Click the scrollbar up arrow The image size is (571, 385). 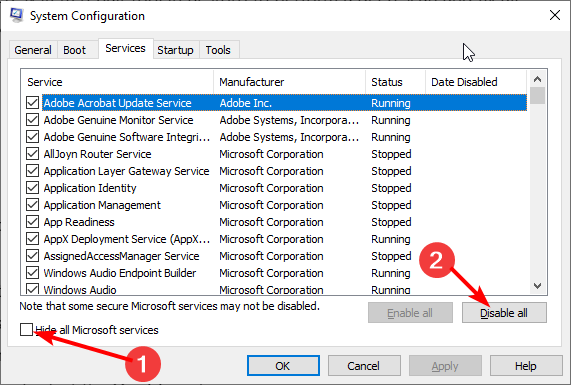point(537,79)
